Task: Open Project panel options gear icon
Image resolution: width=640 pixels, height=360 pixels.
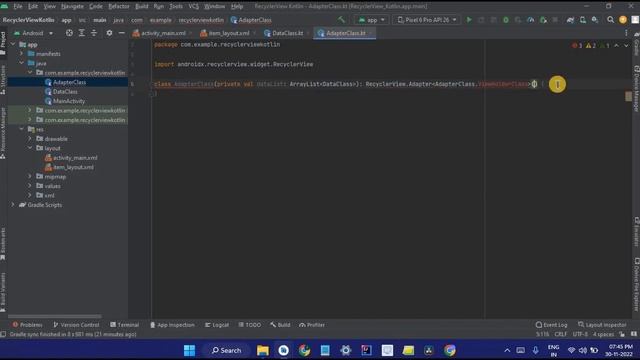Action: 109,33
